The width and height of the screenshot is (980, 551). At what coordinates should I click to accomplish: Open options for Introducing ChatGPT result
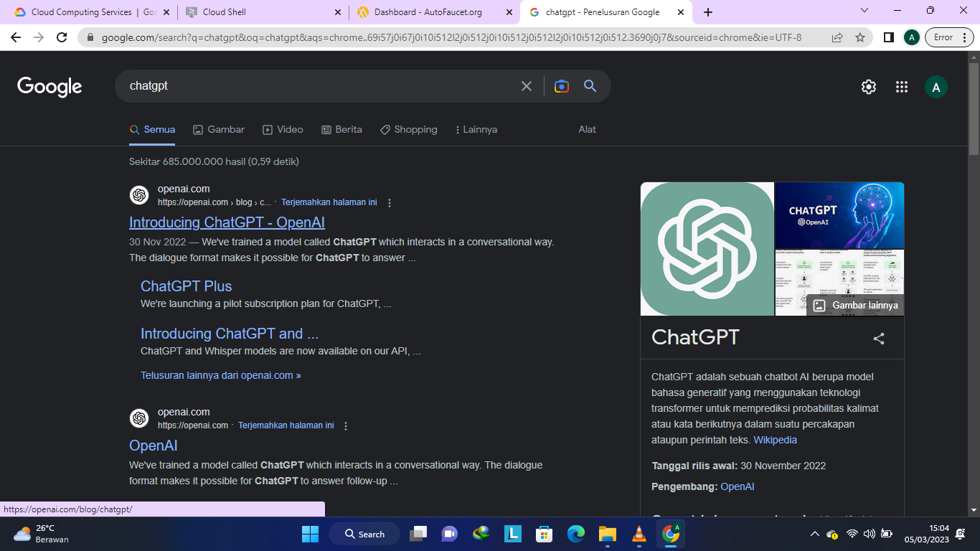pyautogui.click(x=390, y=203)
